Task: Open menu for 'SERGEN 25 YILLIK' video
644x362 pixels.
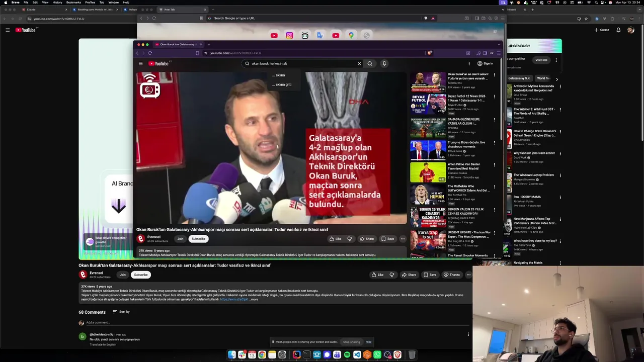Action: [494, 211]
